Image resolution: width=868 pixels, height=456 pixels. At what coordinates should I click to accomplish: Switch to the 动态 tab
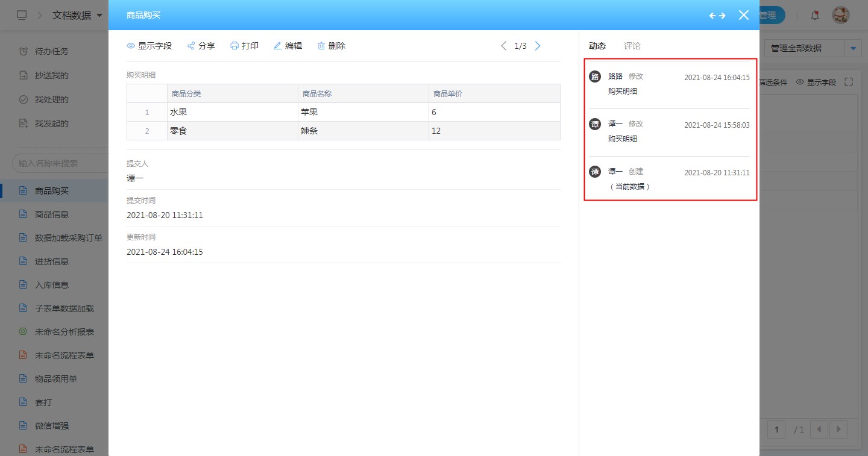pyautogui.click(x=597, y=46)
